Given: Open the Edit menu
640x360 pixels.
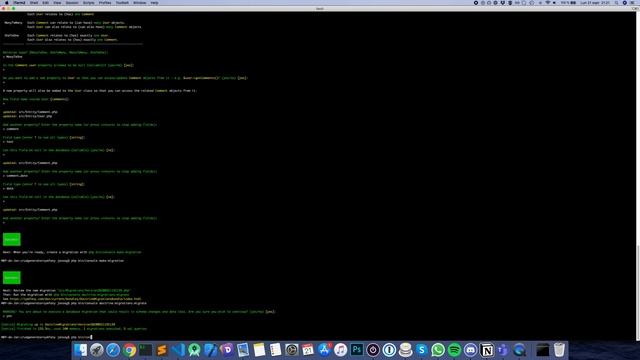Looking at the screenshot, I should 45,2.
